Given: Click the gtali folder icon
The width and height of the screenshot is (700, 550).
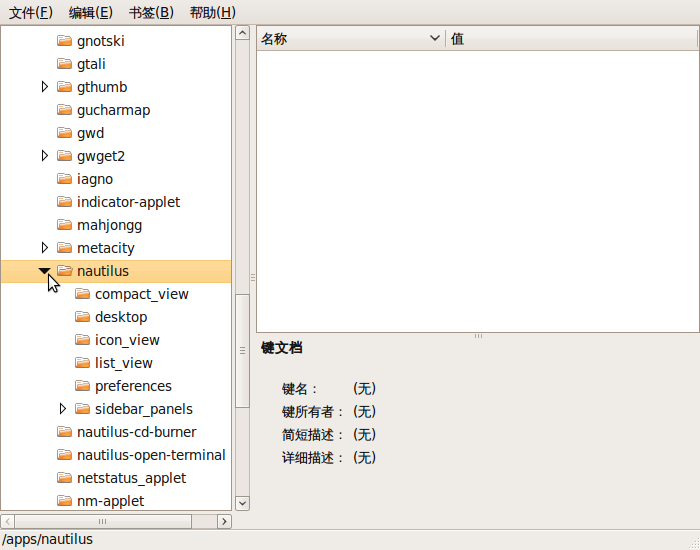Looking at the screenshot, I should point(64,64).
